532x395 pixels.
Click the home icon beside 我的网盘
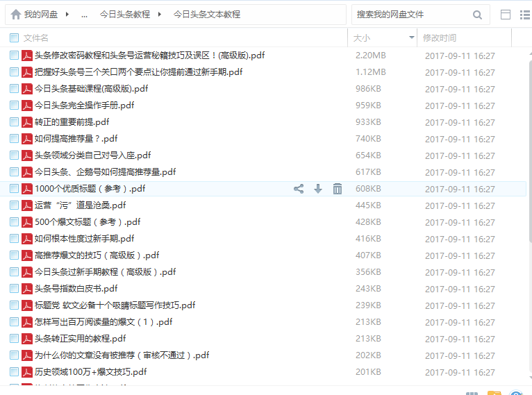pos(15,15)
